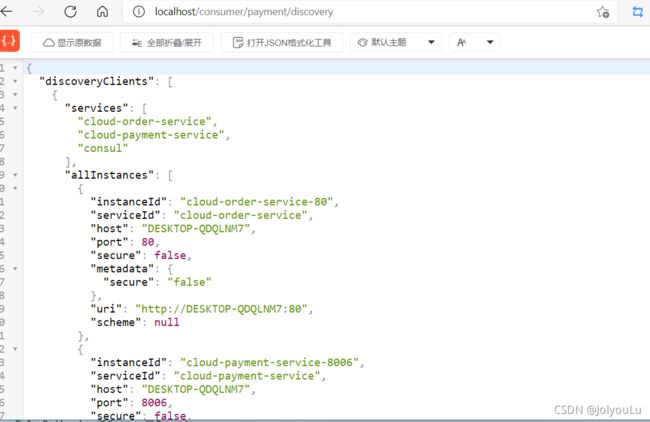650x422 pixels.
Task: Collapse the fold arrow above cloud-payment-service-8006 instance
Action: [15, 349]
